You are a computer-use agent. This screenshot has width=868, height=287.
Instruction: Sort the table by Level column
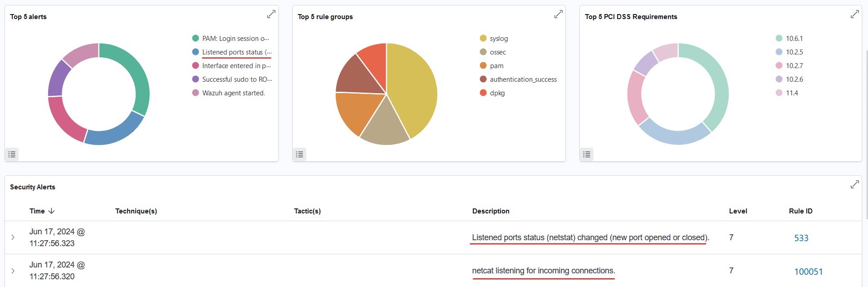coord(738,211)
